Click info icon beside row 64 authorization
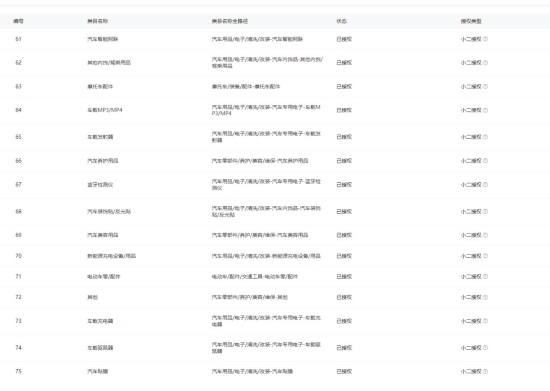The width and height of the screenshot is (550, 391). coord(485,110)
